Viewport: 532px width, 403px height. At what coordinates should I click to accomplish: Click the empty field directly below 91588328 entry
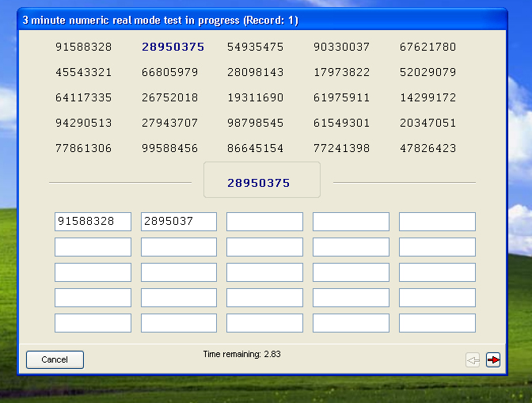pos(93,247)
